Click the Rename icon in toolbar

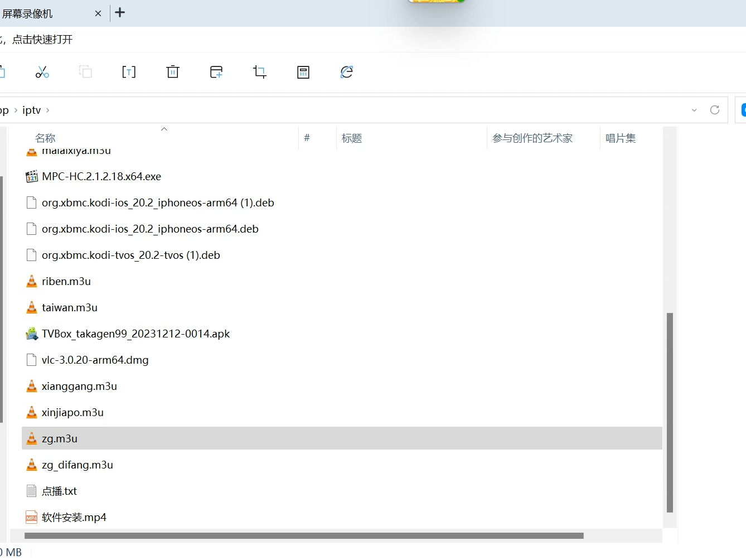(x=129, y=72)
